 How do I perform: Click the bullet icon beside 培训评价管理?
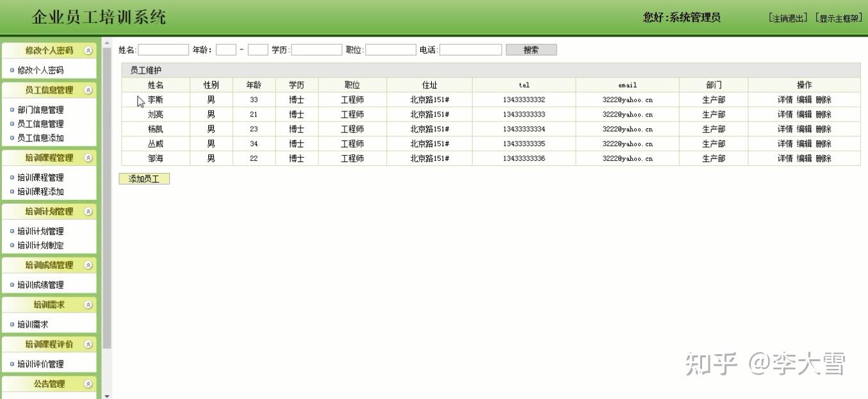click(11, 364)
